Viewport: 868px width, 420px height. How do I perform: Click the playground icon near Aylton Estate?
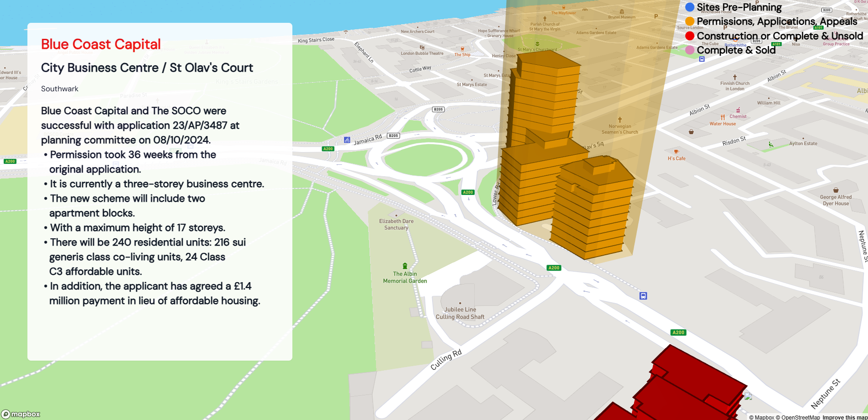click(x=771, y=144)
